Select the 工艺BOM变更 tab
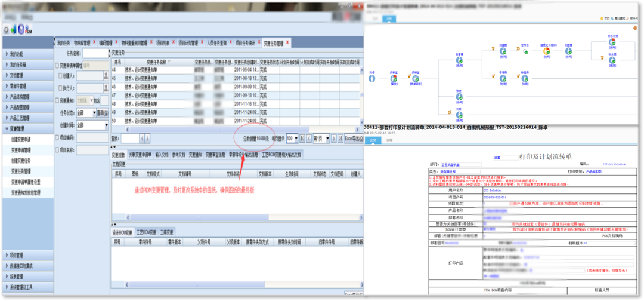644x301 pixels. pyautogui.click(x=145, y=232)
